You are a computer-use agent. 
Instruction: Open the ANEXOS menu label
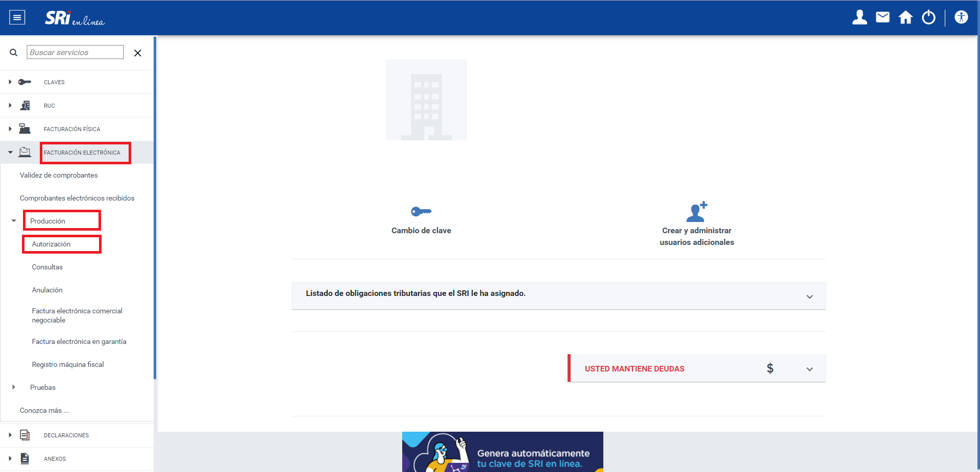point(55,459)
